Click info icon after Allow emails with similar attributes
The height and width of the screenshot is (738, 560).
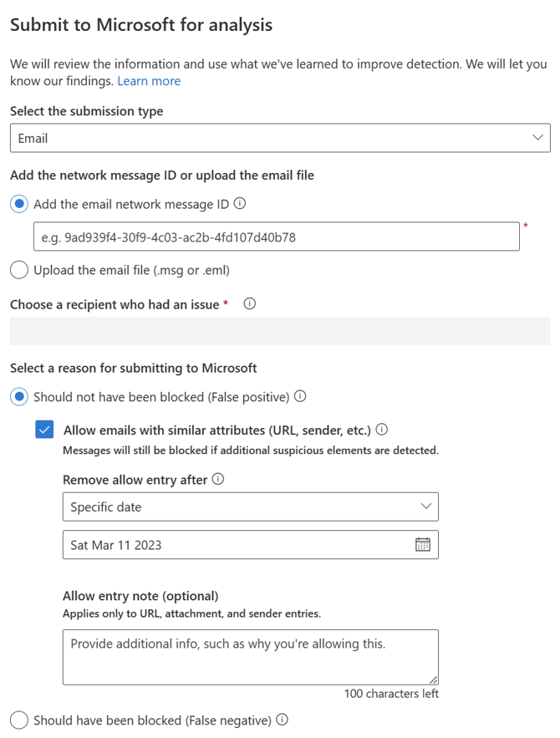tap(382, 430)
